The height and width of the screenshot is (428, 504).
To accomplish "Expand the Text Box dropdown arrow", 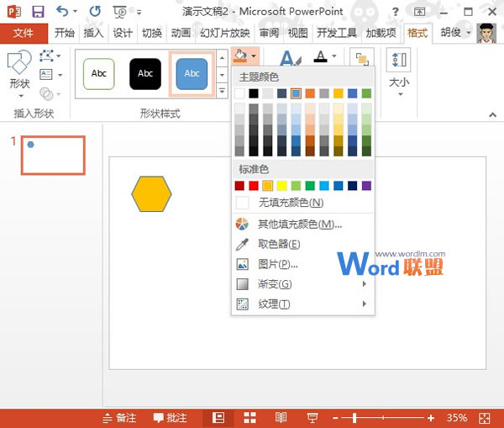I will (60, 75).
